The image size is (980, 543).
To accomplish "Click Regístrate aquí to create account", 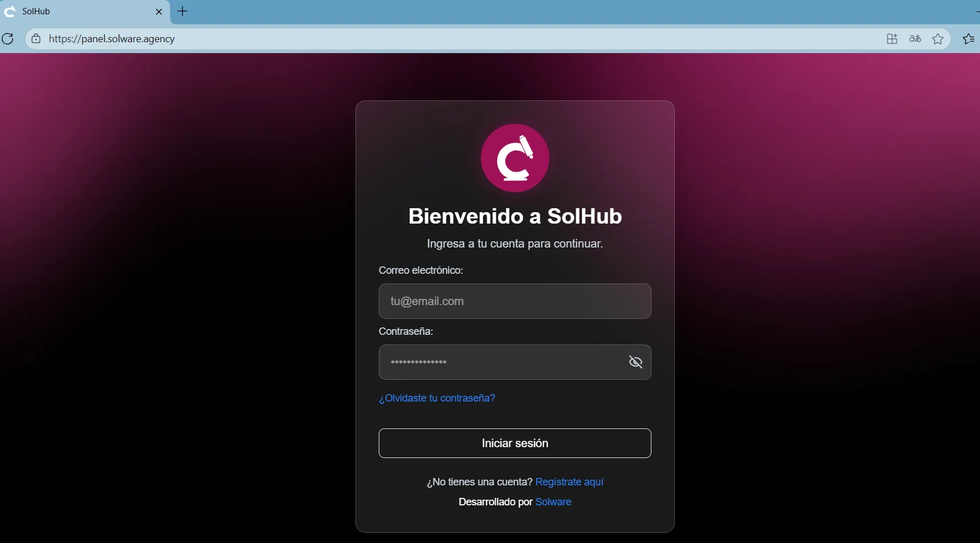I will click(x=569, y=481).
